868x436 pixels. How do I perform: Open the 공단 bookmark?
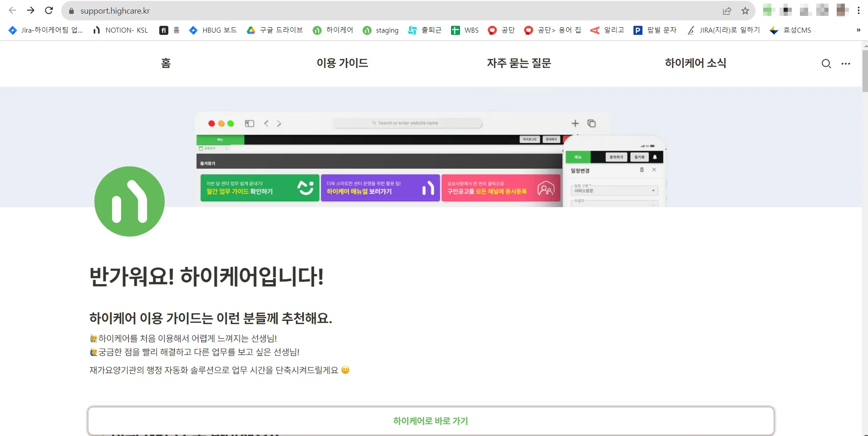click(501, 30)
